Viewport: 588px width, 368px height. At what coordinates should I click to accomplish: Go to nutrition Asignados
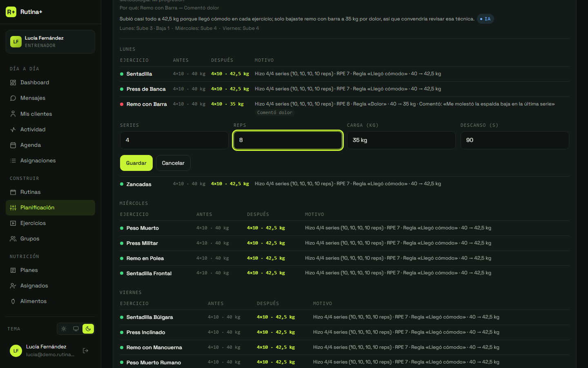(50, 286)
